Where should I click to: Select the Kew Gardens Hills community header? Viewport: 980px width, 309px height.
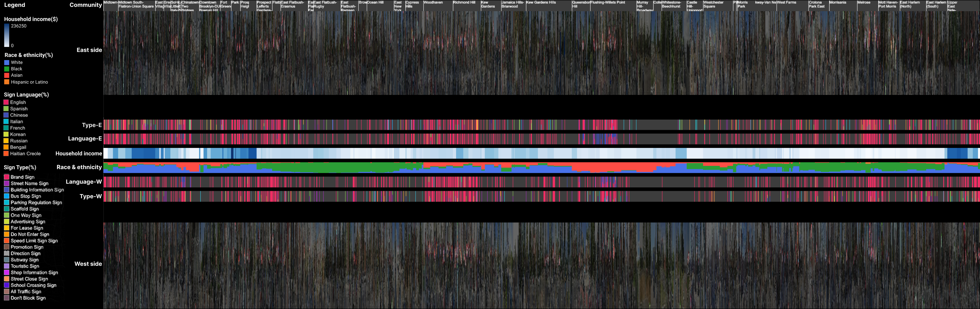[x=549, y=5]
